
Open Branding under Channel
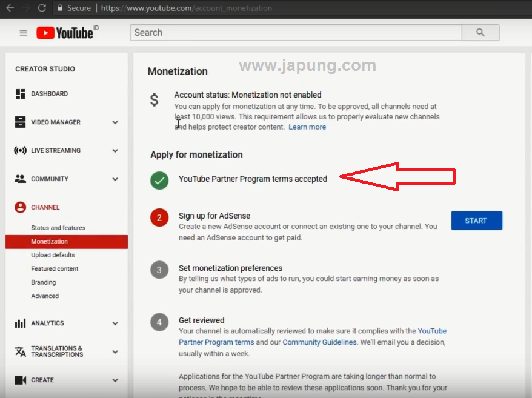coord(44,282)
